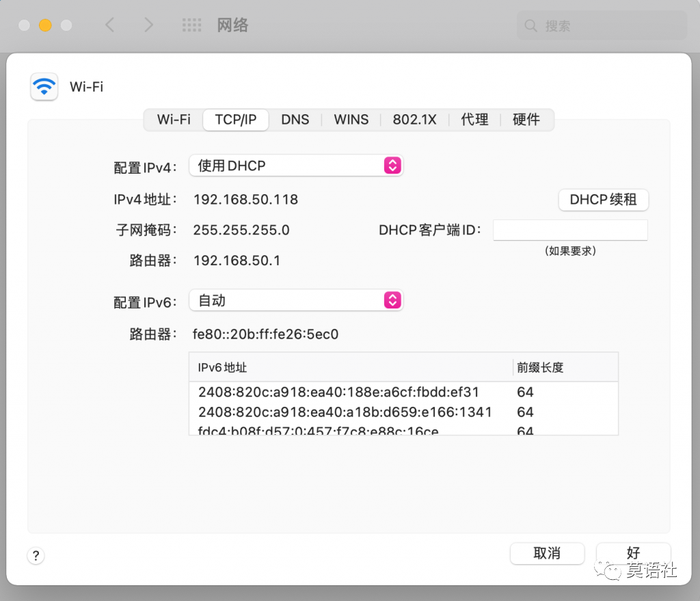Viewport: 700px width, 601px height.
Task: Click the search magnifier icon
Action: coord(530,25)
